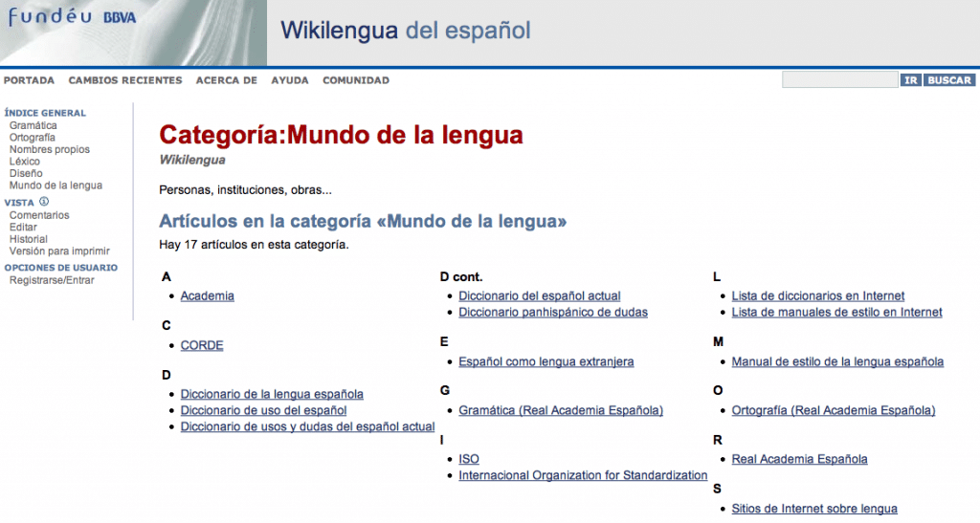
Task: Click Registrarse/Entrar
Action: point(52,280)
